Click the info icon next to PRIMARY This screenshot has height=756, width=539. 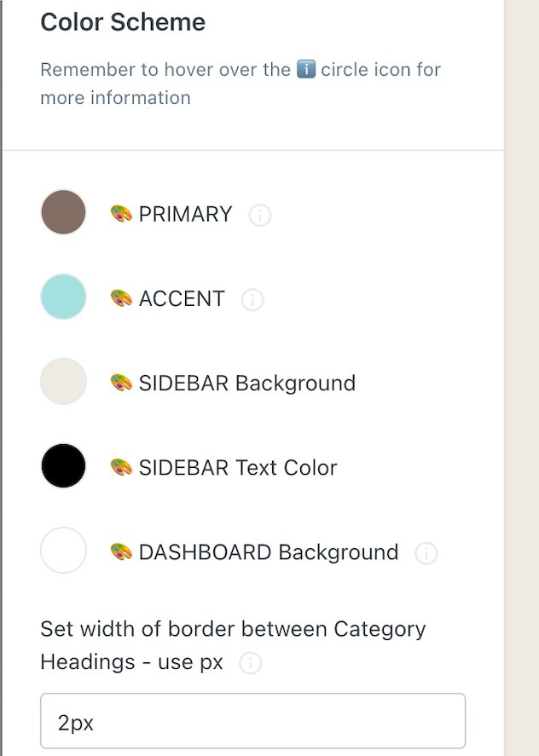pyautogui.click(x=259, y=215)
